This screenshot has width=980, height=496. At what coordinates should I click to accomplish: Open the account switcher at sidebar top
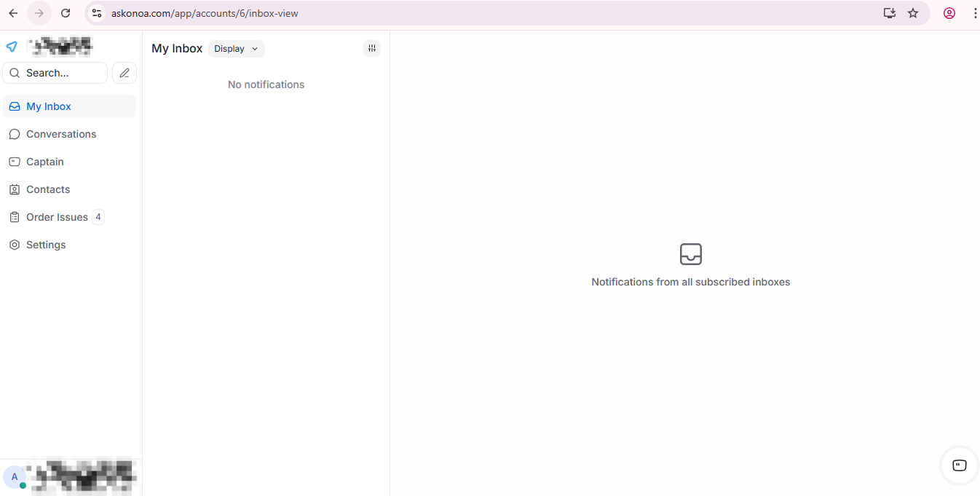(x=60, y=47)
